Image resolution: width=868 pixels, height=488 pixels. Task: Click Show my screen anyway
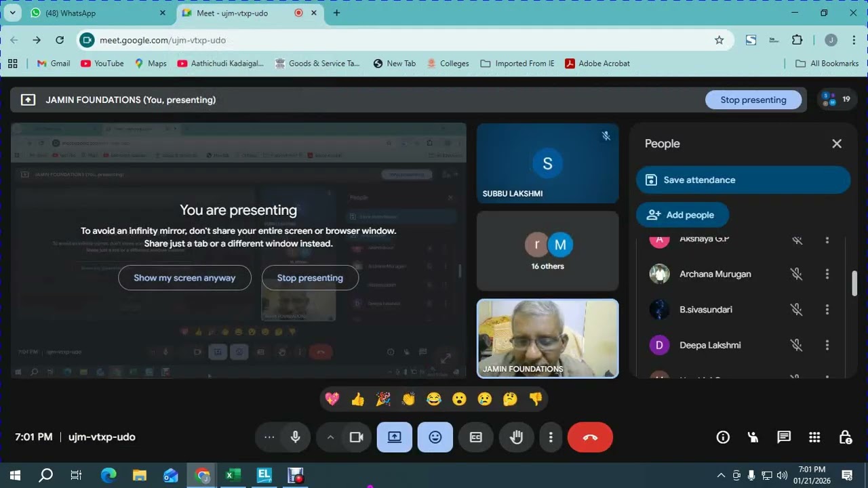click(184, 278)
